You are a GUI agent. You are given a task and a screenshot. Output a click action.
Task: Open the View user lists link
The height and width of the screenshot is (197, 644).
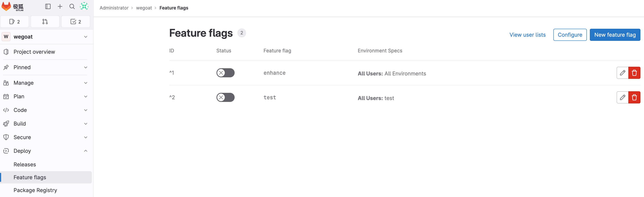click(528, 35)
